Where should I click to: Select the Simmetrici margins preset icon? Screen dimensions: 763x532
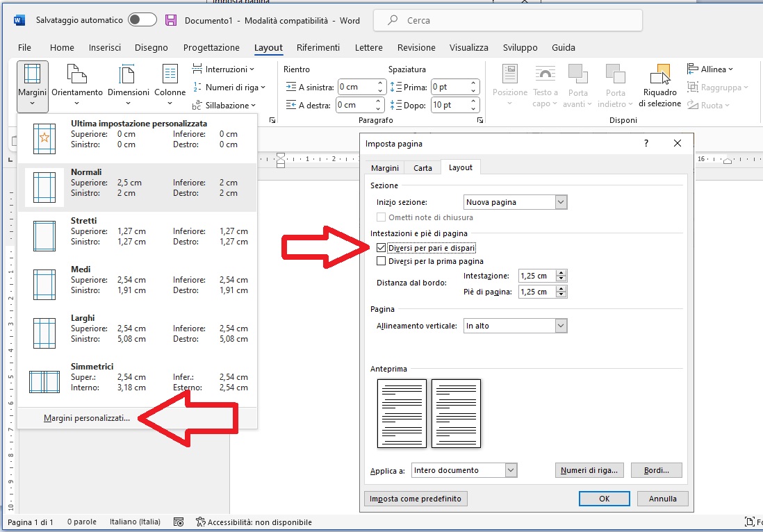pyautogui.click(x=44, y=381)
